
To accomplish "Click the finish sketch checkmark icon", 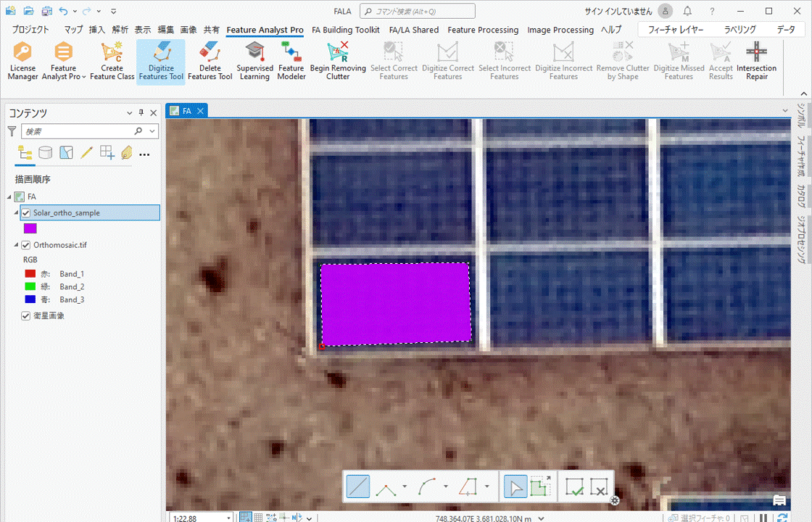I will pos(574,487).
